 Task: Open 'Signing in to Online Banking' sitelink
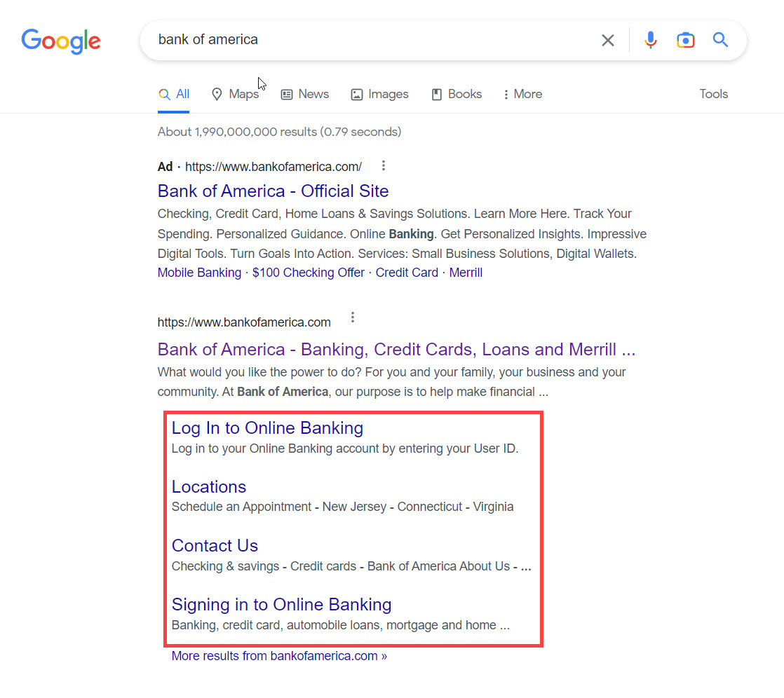[281, 605]
